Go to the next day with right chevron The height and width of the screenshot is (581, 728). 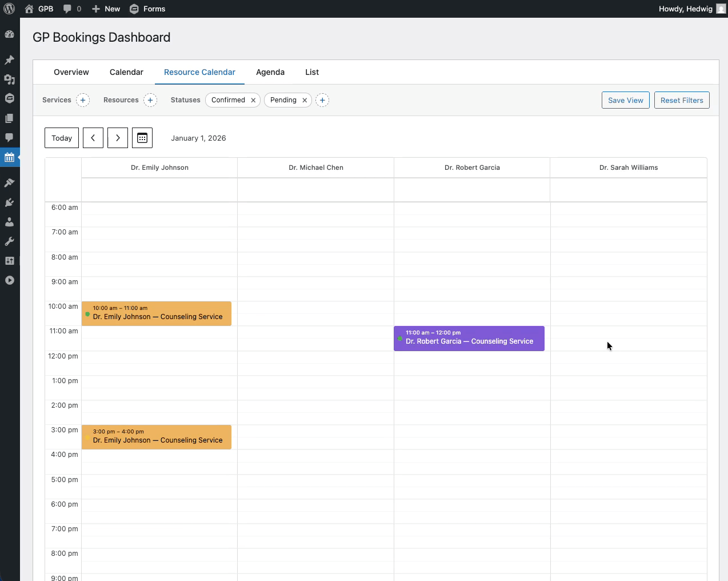click(x=118, y=138)
